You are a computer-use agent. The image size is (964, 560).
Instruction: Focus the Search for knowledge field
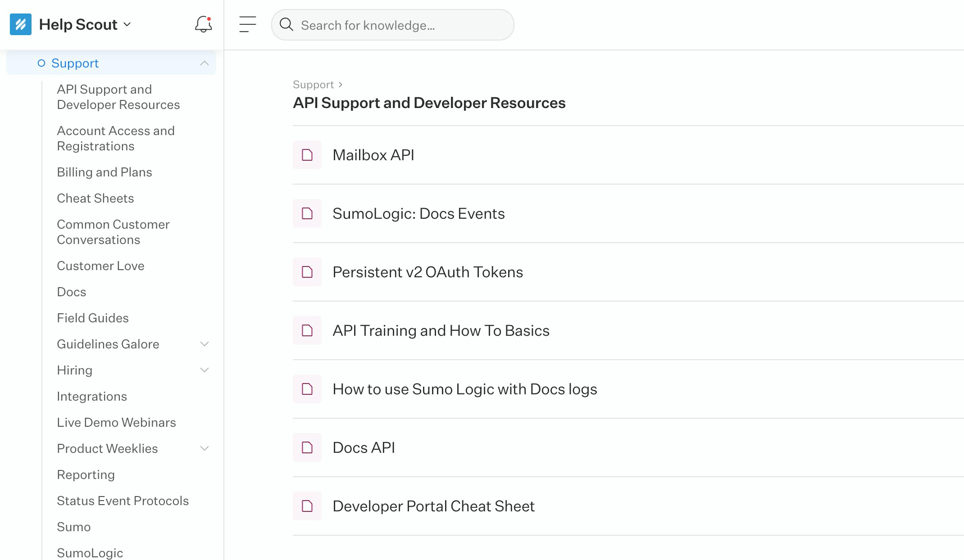[x=393, y=25]
